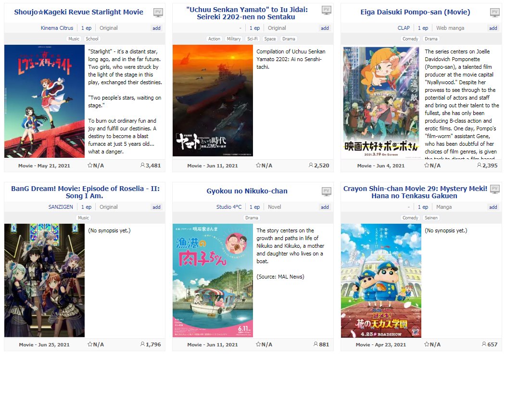Select Music genre tag on Revue Starlight
This screenshot has height=420, width=505.
pyautogui.click(x=74, y=38)
